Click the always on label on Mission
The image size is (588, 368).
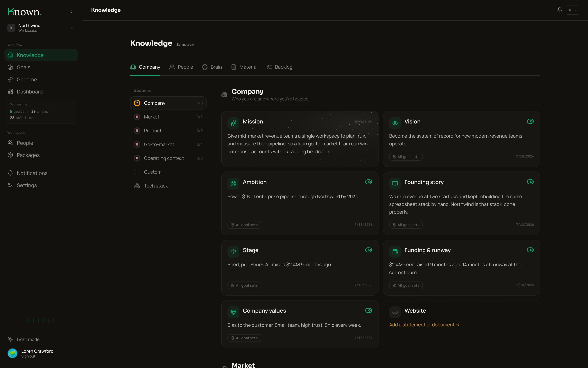(x=363, y=121)
